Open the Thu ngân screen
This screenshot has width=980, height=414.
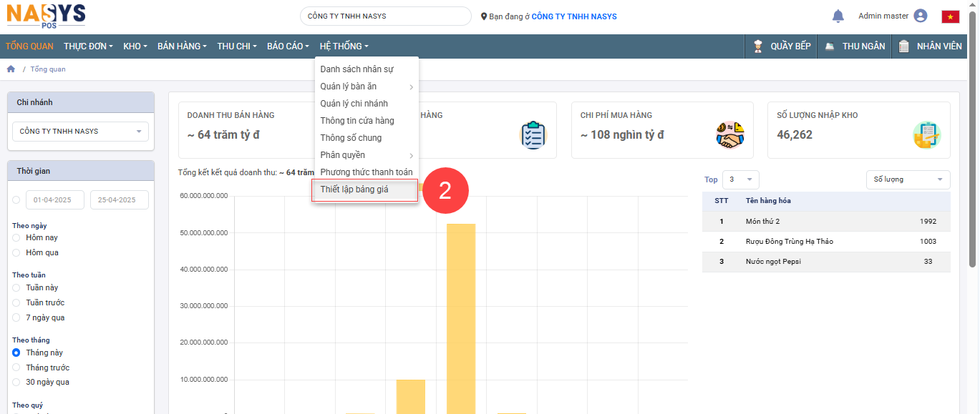[854, 46]
